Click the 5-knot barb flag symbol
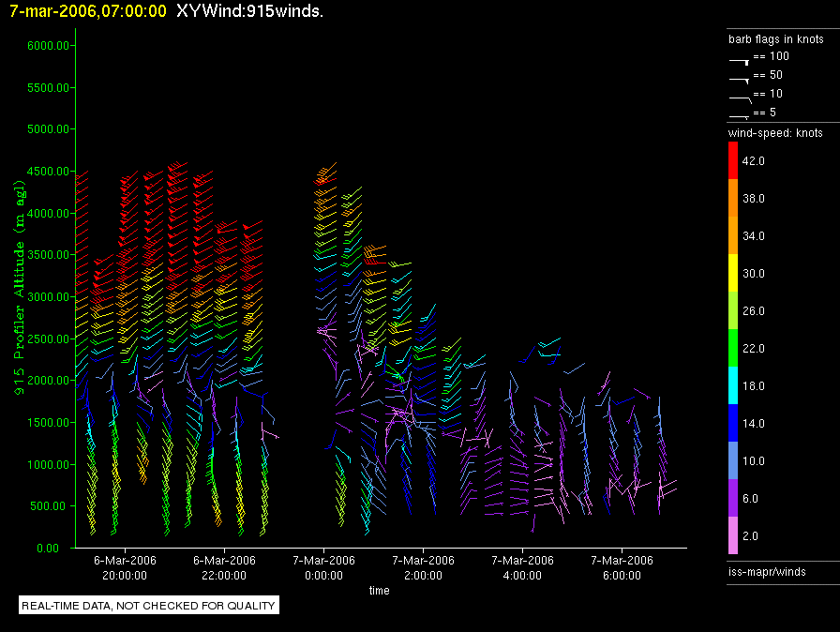 coord(739,115)
